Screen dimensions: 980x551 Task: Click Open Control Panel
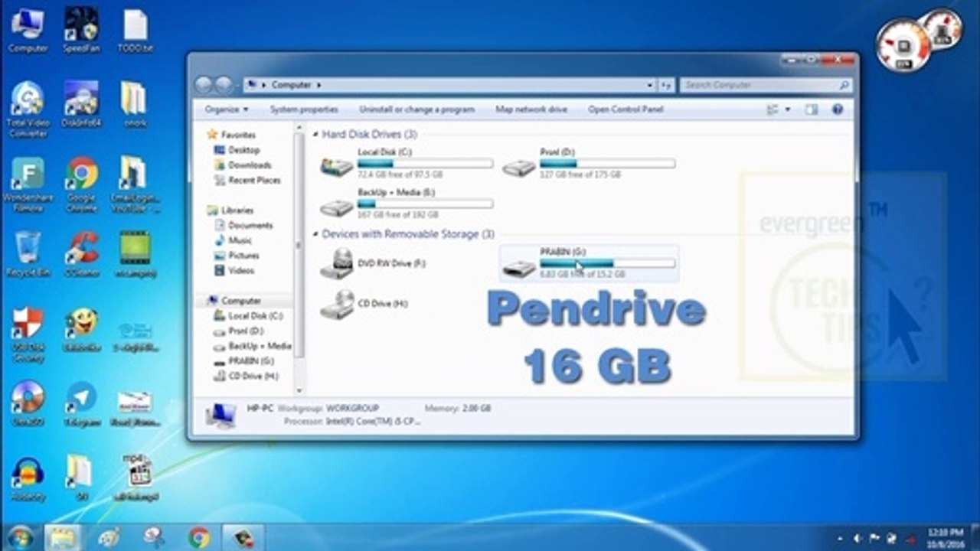click(626, 109)
